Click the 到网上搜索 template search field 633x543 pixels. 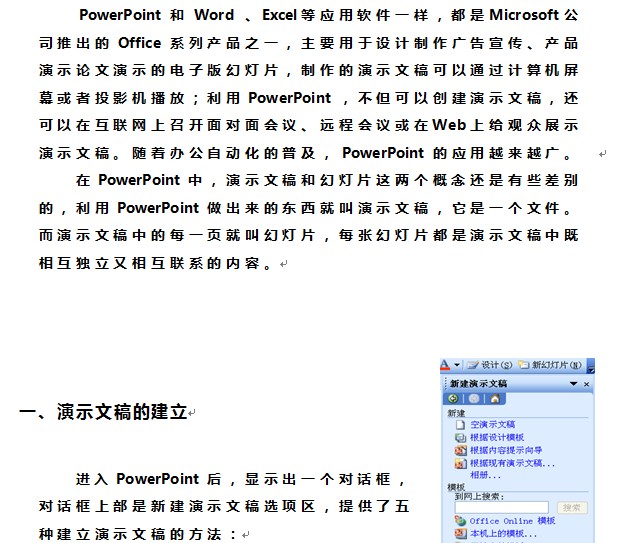coord(502,507)
